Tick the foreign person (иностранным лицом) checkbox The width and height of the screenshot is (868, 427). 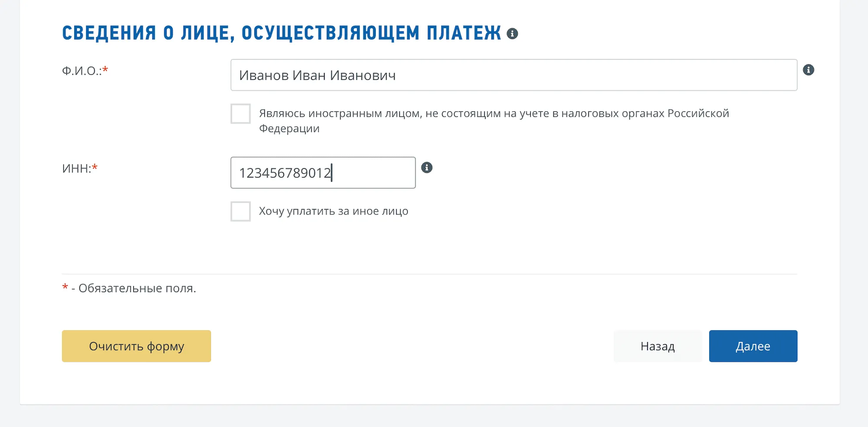[x=240, y=114]
